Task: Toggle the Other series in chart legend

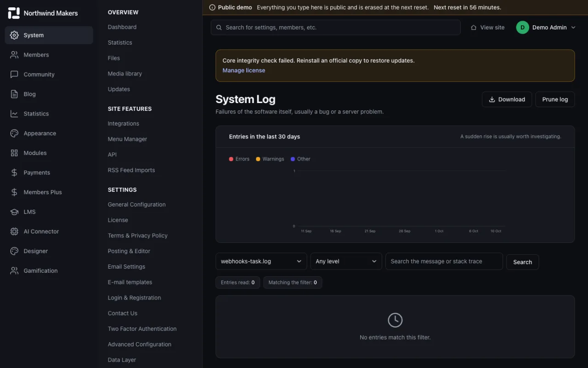Action: pyautogui.click(x=300, y=159)
